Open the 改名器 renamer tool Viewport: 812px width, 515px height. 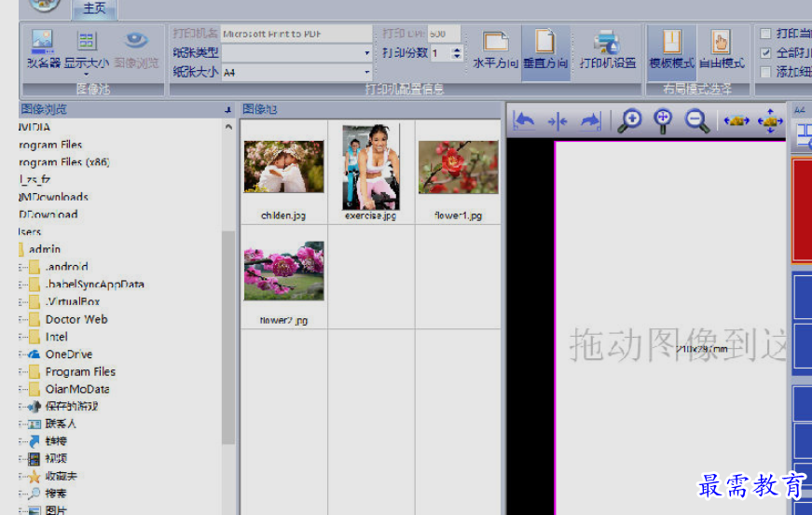pyautogui.click(x=44, y=49)
